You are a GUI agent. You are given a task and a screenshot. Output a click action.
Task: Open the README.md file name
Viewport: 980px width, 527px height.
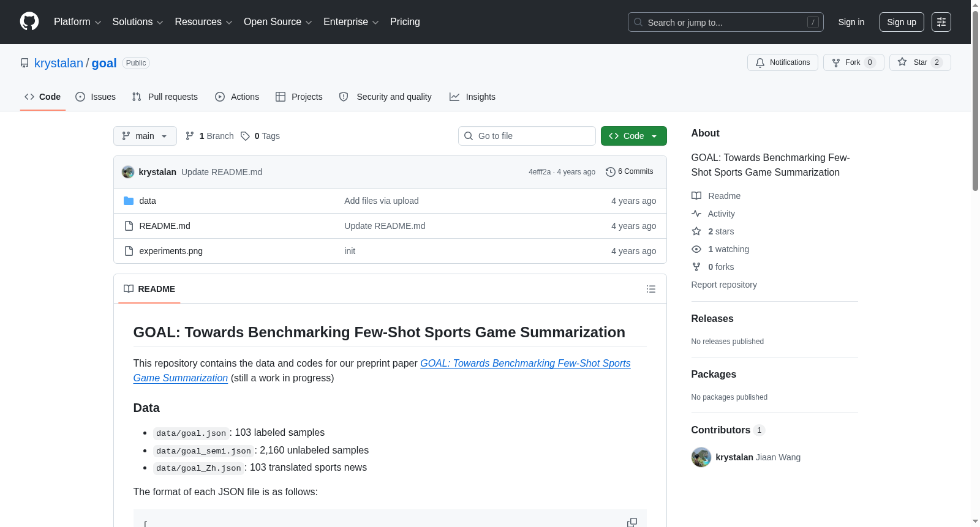click(165, 226)
